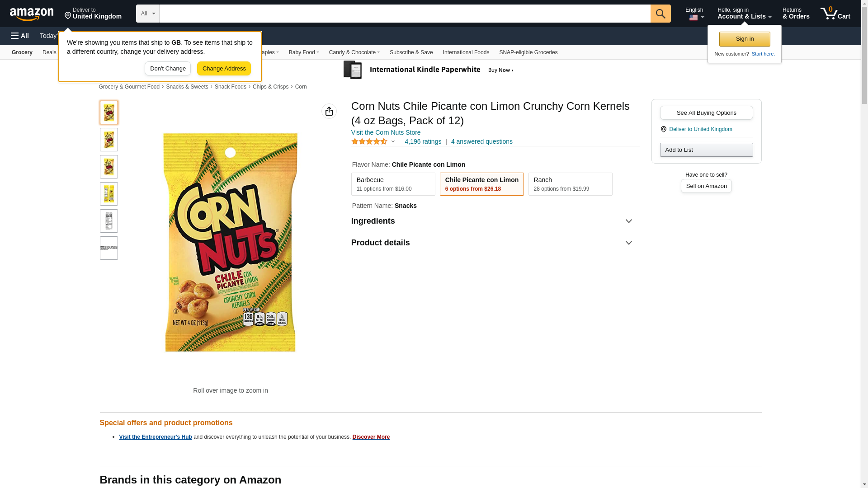Image resolution: width=868 pixels, height=488 pixels.
Task: Open the Baby Food menu
Action: tap(304, 52)
